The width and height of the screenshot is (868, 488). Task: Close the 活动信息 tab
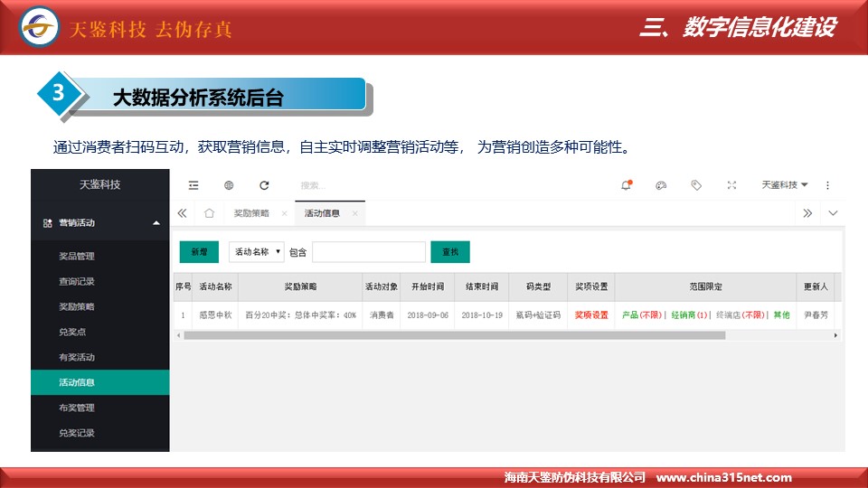(x=355, y=214)
